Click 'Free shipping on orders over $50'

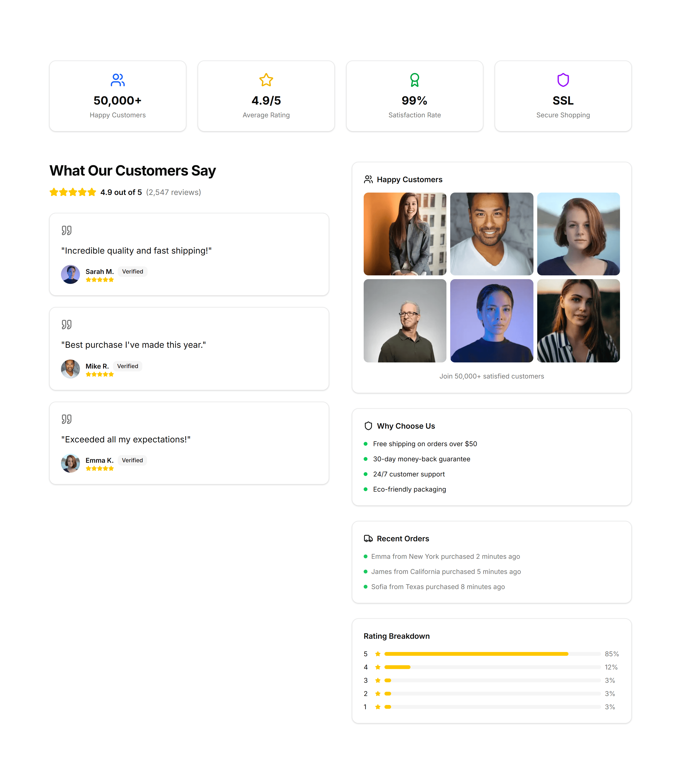pos(425,444)
